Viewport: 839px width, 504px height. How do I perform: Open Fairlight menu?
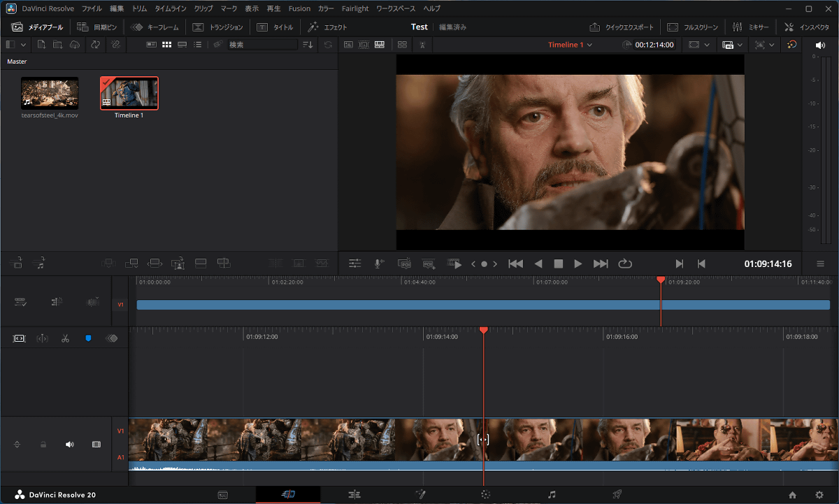[x=356, y=8]
